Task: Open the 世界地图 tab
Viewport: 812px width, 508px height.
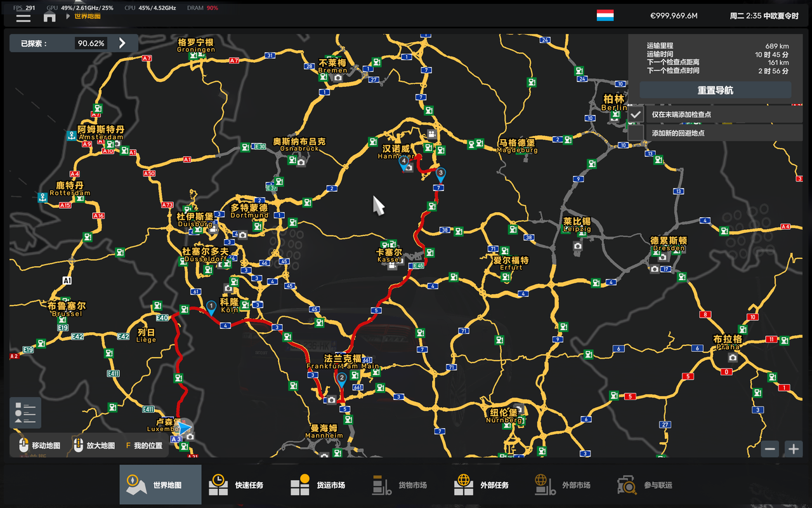Action: click(160, 485)
